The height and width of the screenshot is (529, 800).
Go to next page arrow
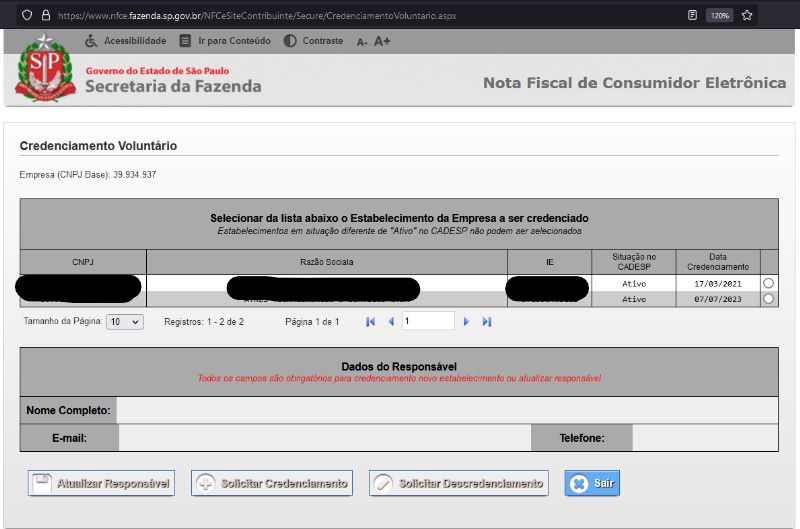click(x=466, y=322)
